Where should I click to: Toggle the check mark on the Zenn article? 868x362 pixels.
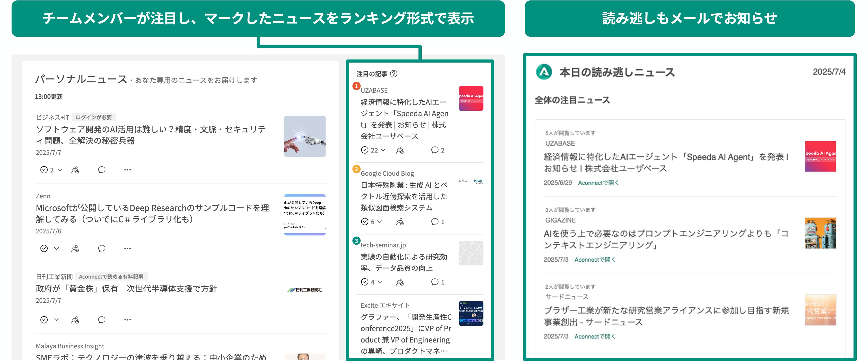[44, 248]
